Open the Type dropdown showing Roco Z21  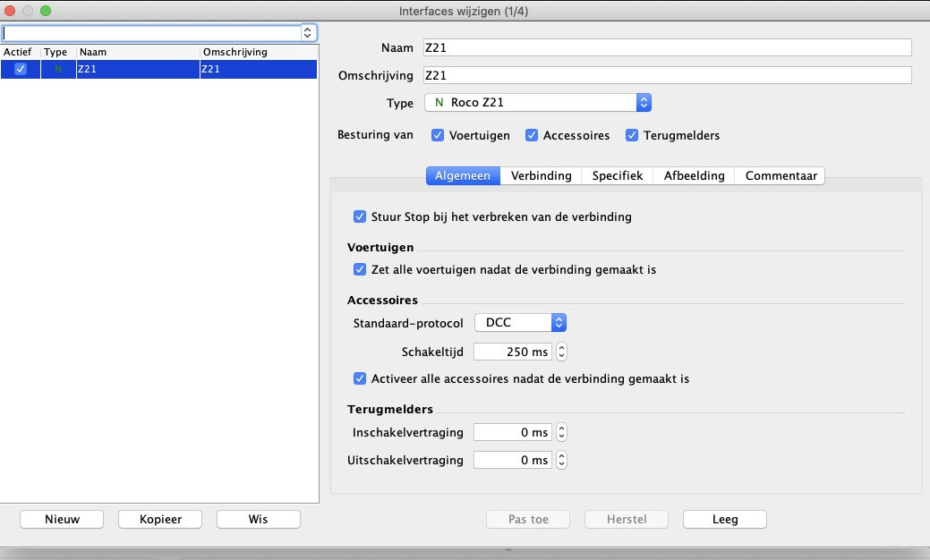click(537, 102)
